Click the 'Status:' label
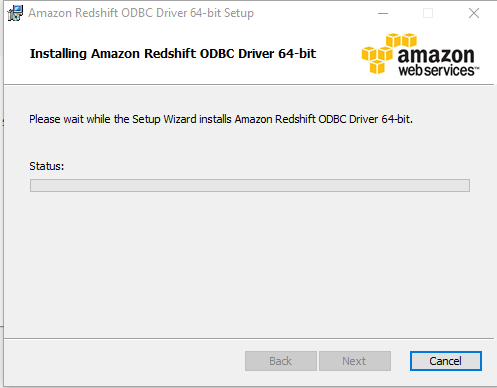This screenshot has height=388, width=497. 47,166
